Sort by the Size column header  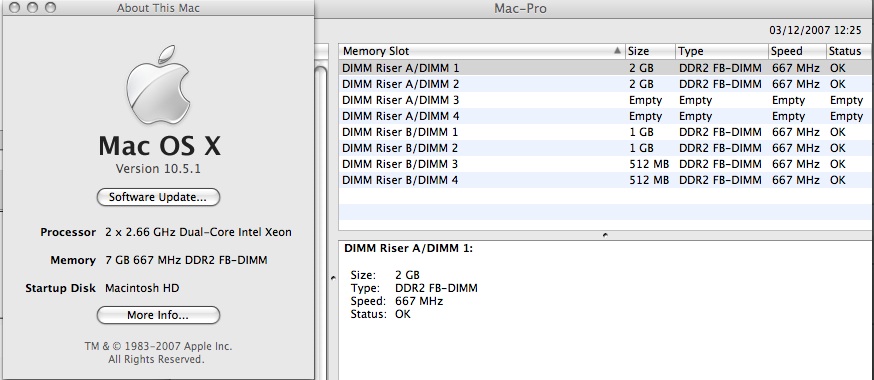click(650, 51)
